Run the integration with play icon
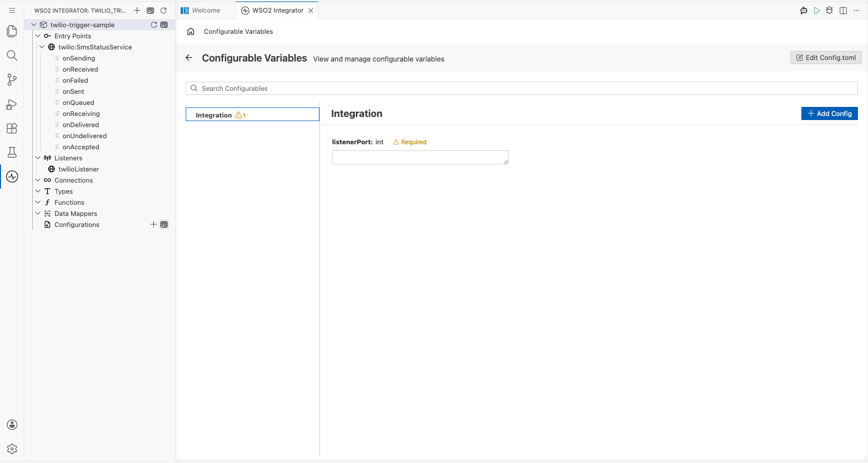868x463 pixels. (x=817, y=11)
